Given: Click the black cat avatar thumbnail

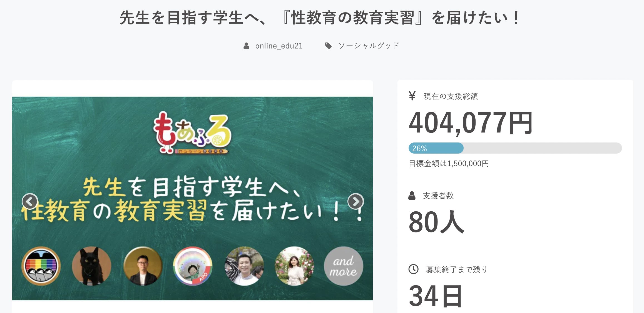Looking at the screenshot, I should click(91, 266).
